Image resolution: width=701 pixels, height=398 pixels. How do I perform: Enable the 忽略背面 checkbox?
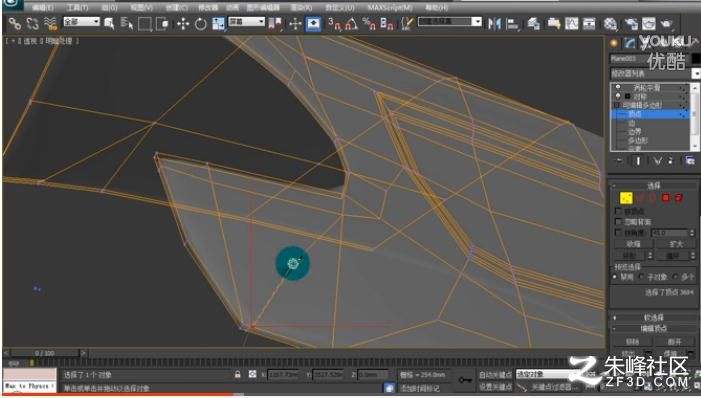(619, 222)
